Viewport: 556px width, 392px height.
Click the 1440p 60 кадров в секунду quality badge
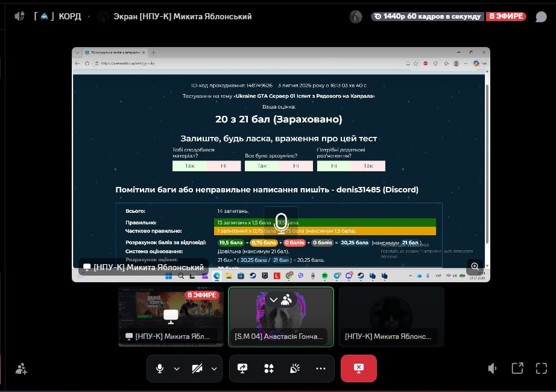[428, 16]
